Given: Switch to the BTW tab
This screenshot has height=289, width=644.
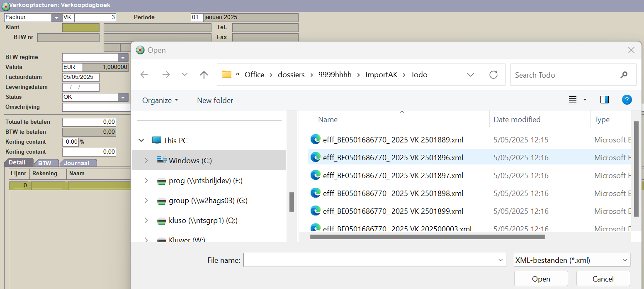Looking at the screenshot, I should pyautogui.click(x=45, y=163).
